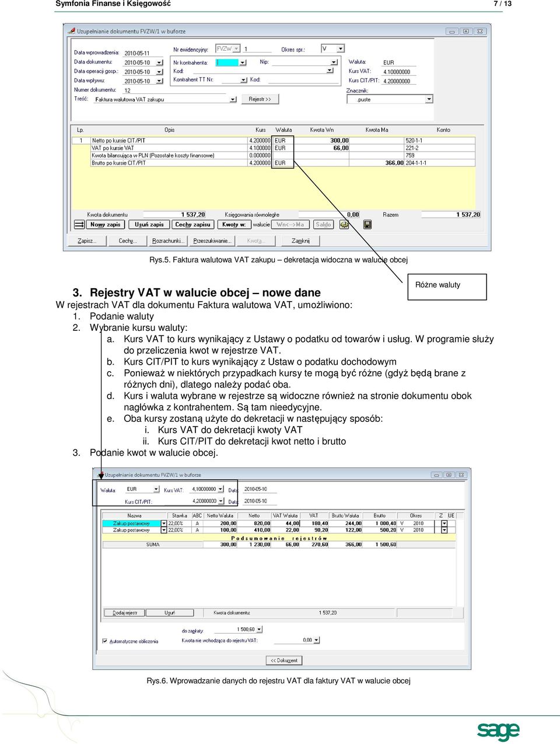
Task: Click the Brutto cell 1 000,40
Action: 380,523
